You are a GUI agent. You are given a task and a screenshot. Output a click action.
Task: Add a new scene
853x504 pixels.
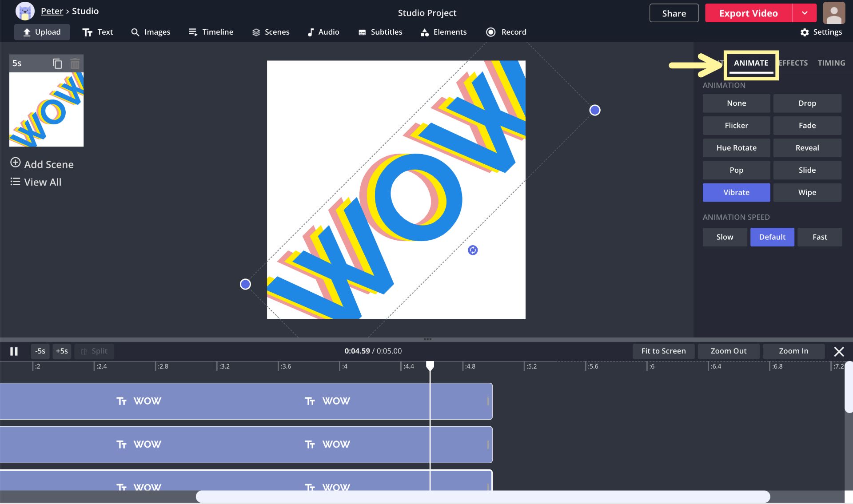coord(42,164)
